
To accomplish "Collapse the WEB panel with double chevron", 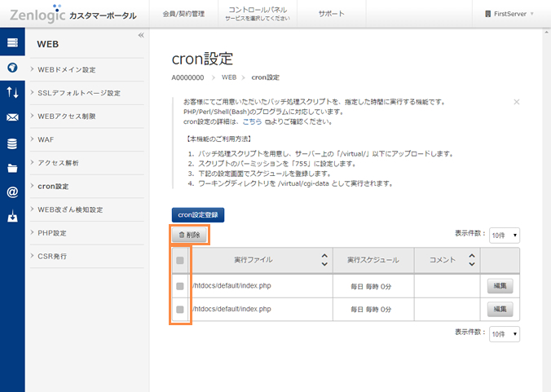I will pyautogui.click(x=140, y=36).
